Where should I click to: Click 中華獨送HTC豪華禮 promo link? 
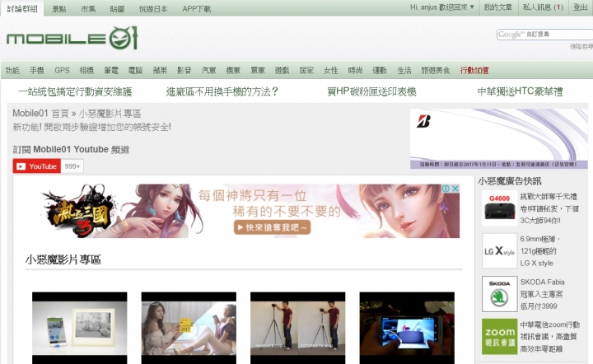coord(520,91)
